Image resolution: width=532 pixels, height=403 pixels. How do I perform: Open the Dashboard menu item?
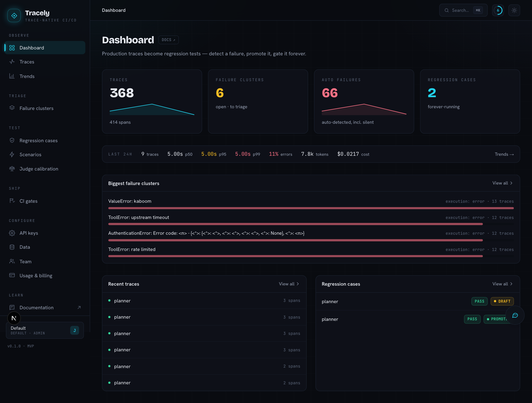click(45, 48)
